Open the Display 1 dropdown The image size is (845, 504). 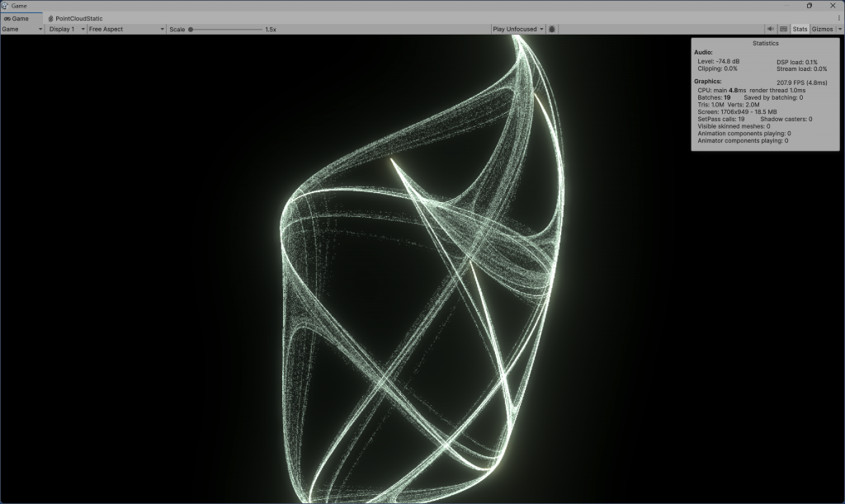tap(67, 29)
